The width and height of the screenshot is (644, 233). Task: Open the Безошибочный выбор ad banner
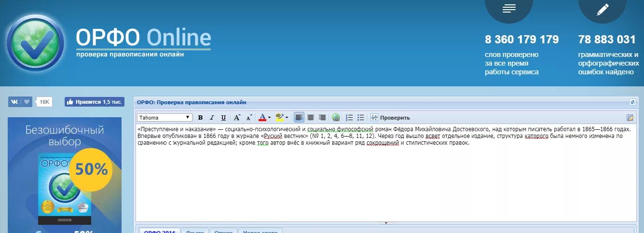point(65,175)
